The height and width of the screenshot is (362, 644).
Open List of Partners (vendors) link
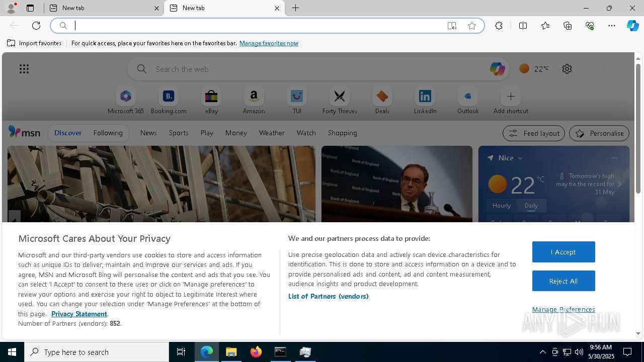(x=329, y=296)
